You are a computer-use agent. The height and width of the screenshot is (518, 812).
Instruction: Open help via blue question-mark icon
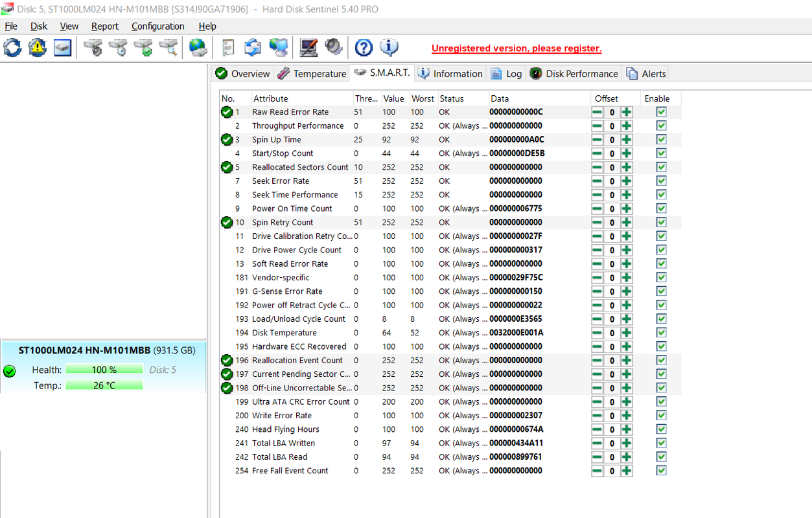click(364, 47)
